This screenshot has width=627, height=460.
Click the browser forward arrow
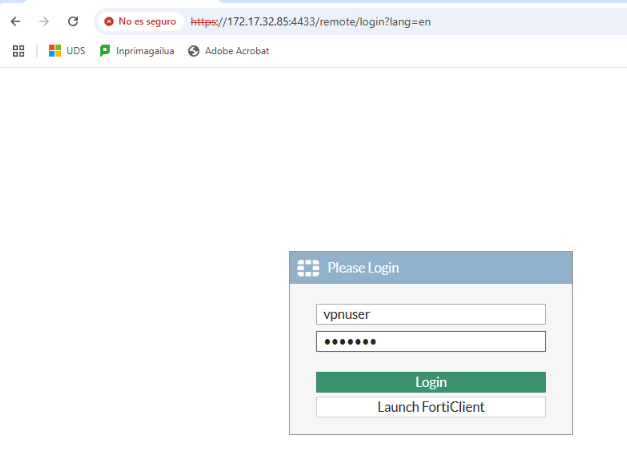[43, 21]
